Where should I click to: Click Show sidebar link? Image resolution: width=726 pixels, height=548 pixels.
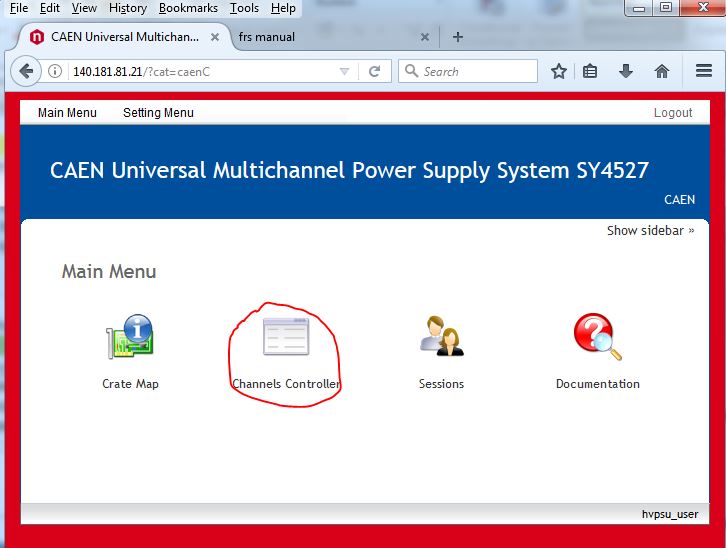point(650,230)
